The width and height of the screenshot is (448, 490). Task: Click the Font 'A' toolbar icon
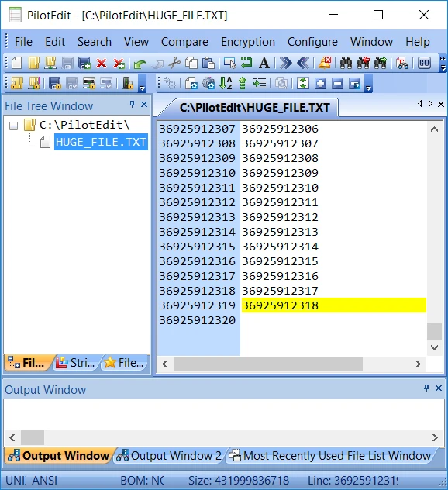click(264, 63)
